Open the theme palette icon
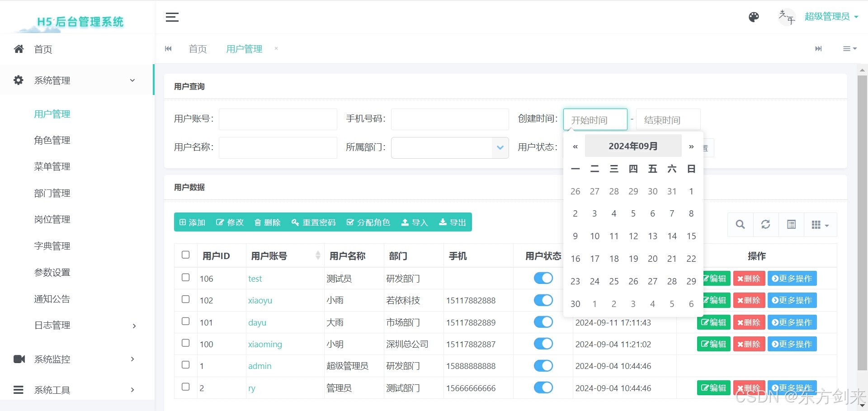 754,17
